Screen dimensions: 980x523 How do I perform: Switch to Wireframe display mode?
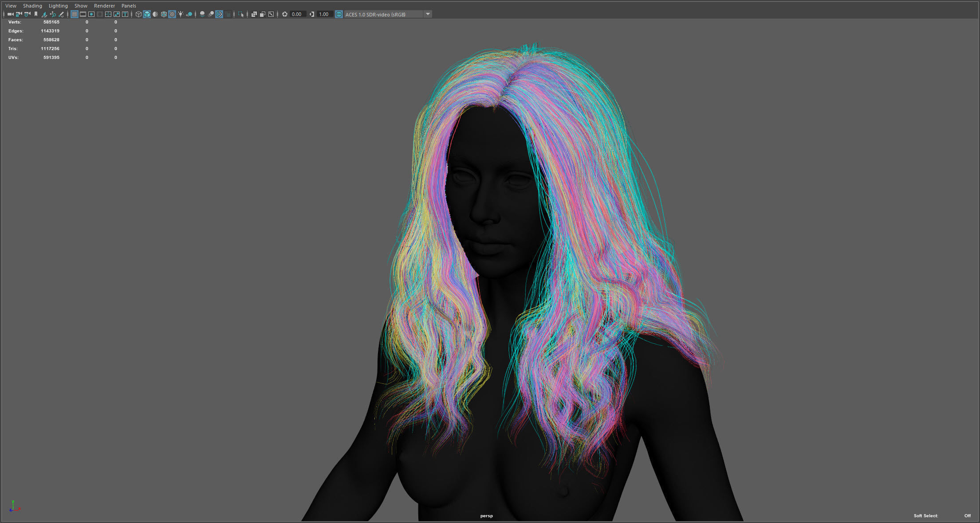(138, 14)
